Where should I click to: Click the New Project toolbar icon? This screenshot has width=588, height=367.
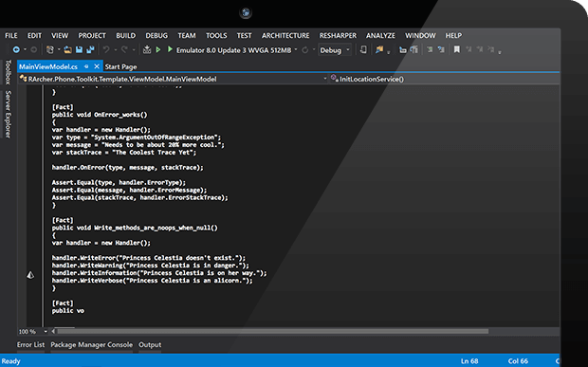click(49, 49)
